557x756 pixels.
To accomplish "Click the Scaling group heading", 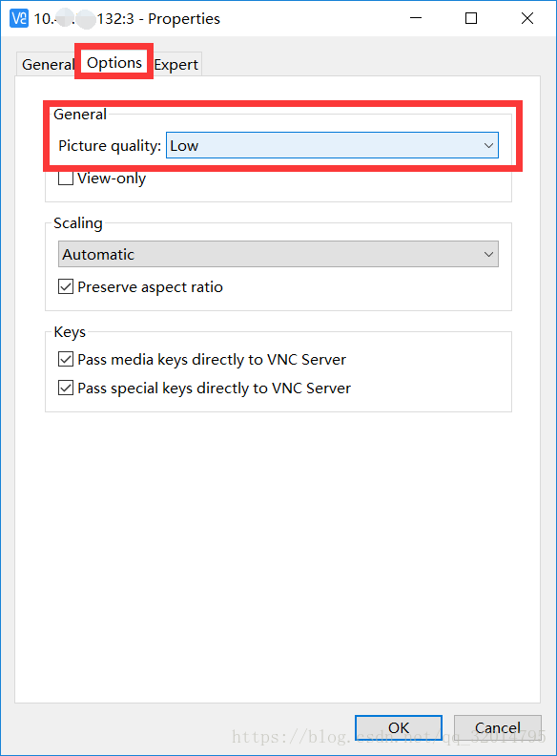I will [78, 223].
